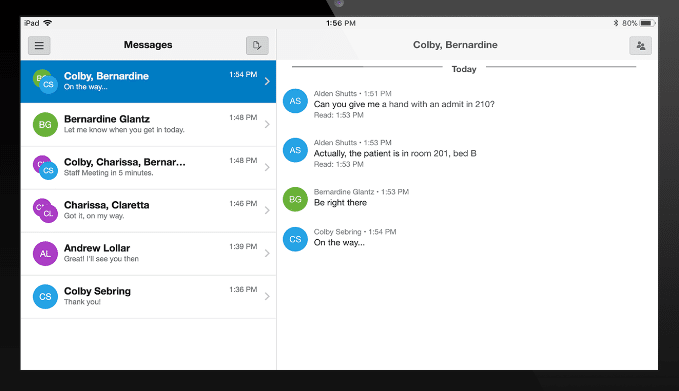Click the 'Alden Shutts • 1:51 PM' sender label

pyautogui.click(x=352, y=94)
